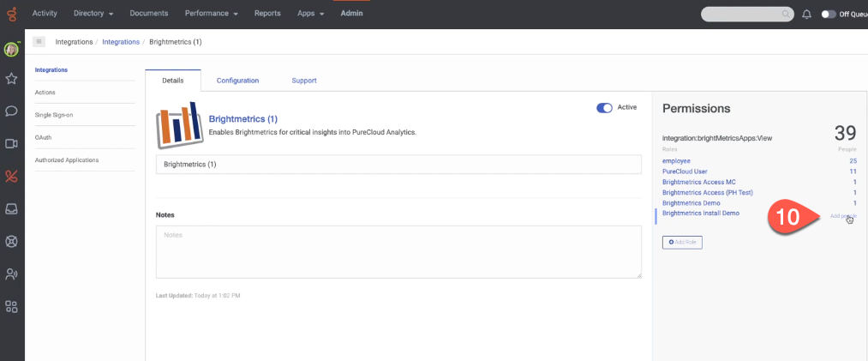Click the 11 people count for PureCloud User

[853, 171]
